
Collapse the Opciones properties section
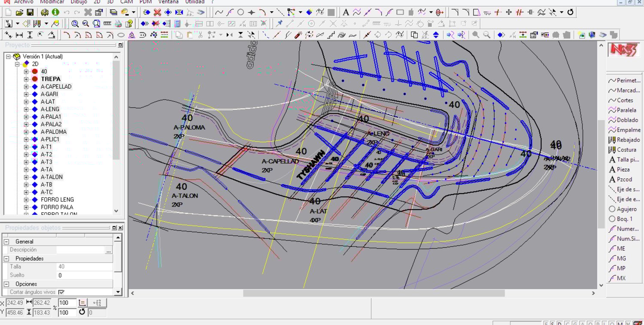click(x=6, y=284)
